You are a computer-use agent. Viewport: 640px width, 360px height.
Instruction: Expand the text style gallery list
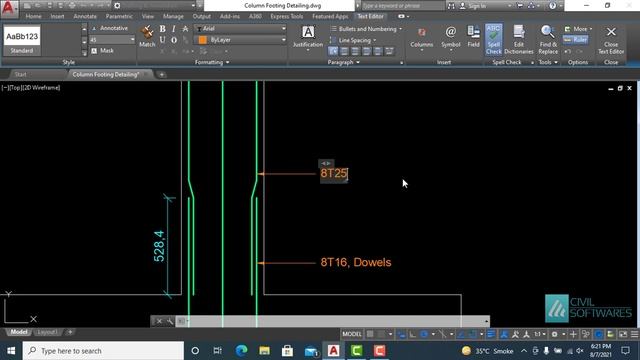point(84,52)
